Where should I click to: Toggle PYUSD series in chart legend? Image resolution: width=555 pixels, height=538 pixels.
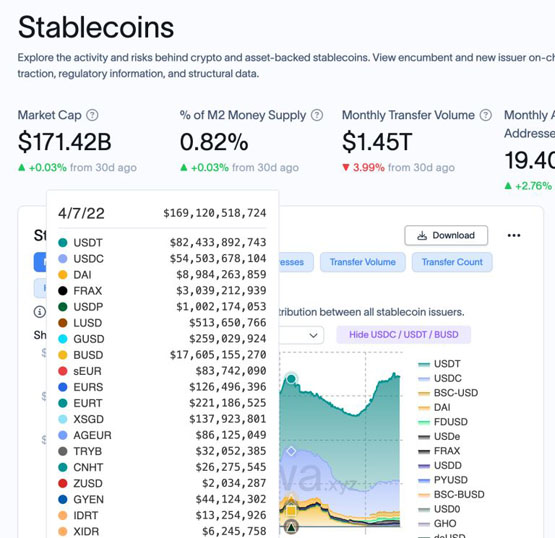[x=443, y=480]
